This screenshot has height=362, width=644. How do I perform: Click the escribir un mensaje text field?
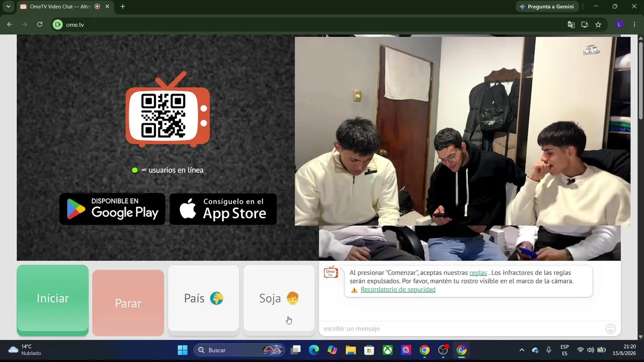pos(462,329)
